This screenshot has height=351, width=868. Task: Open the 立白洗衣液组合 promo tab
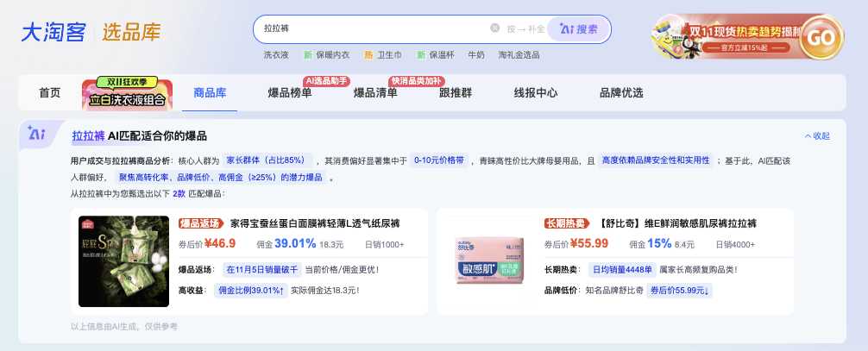click(128, 93)
